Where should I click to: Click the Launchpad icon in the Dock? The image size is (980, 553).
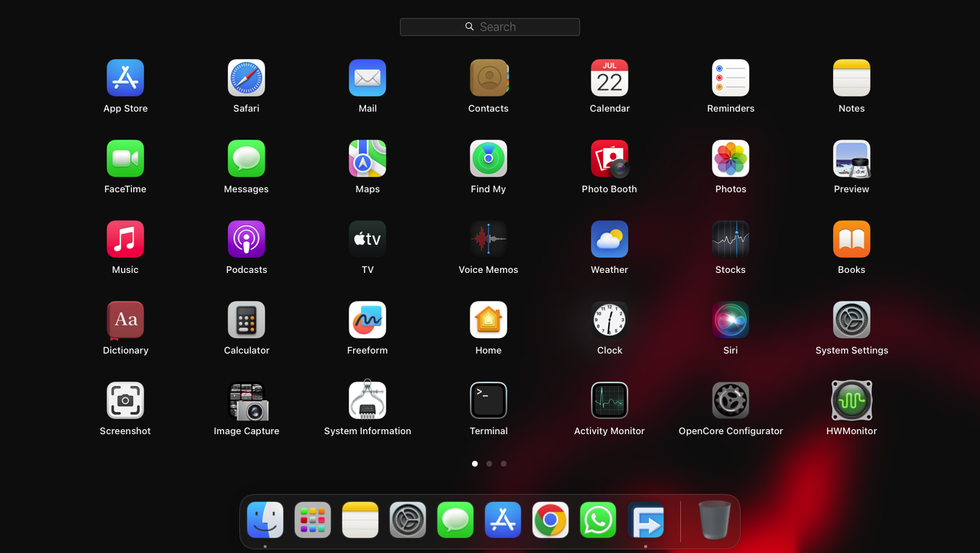(313, 520)
